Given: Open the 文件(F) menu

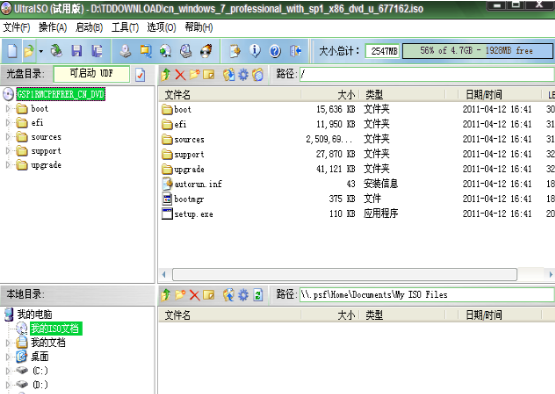Looking at the screenshot, I should click(x=16, y=27).
